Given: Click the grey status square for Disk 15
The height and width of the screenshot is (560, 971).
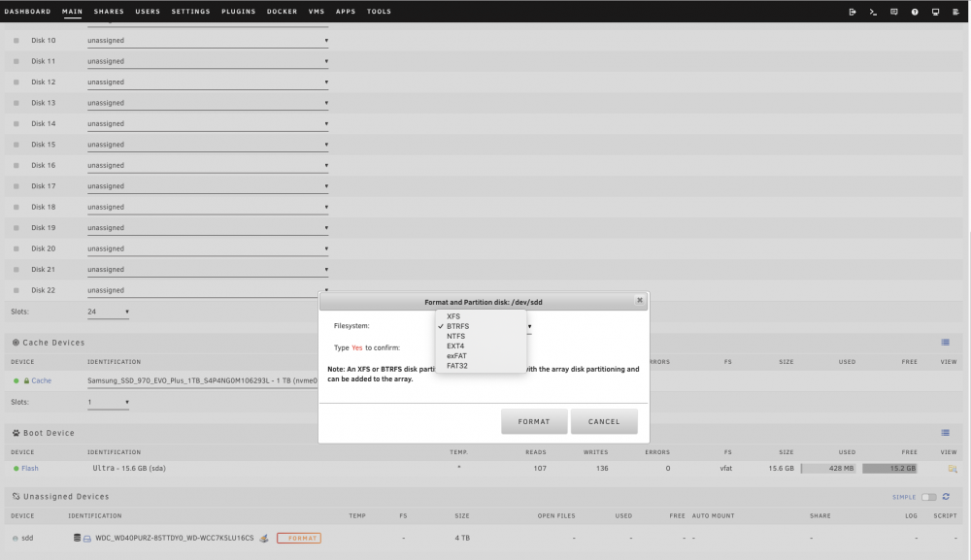Looking at the screenshot, I should pyautogui.click(x=17, y=145).
